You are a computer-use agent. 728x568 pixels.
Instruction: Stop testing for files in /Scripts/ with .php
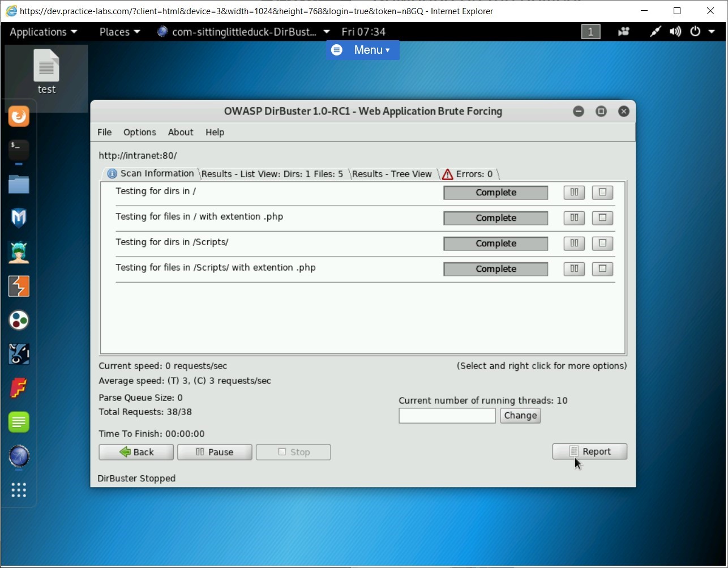[x=602, y=269]
